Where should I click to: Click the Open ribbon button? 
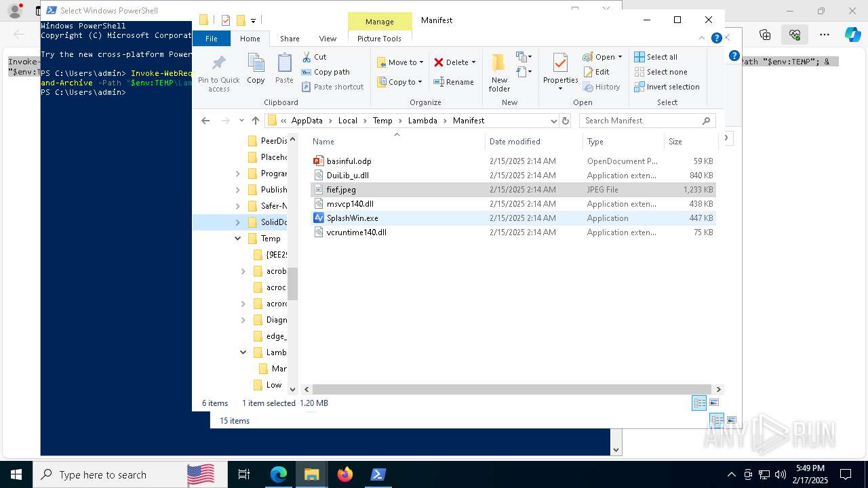(x=602, y=57)
